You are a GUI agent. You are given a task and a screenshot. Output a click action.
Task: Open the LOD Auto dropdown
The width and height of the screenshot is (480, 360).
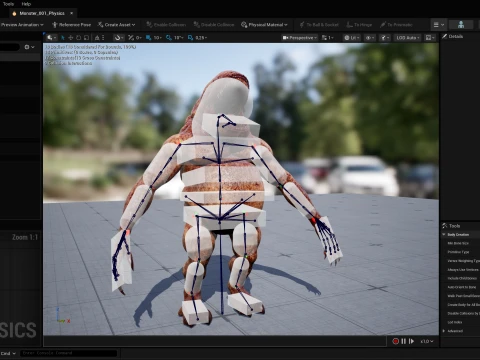pyautogui.click(x=408, y=38)
